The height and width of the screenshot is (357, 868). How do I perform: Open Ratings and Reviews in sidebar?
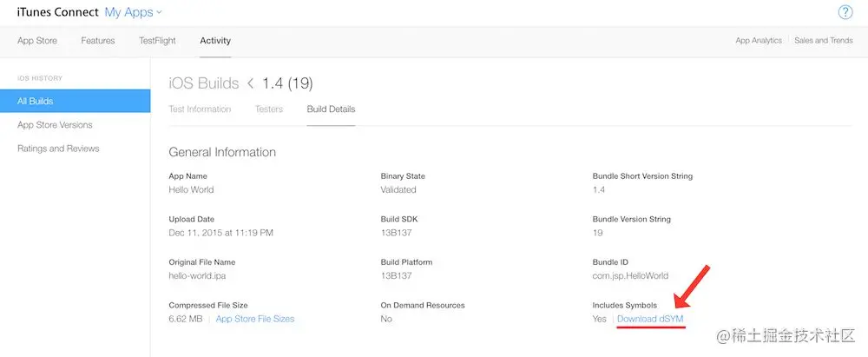pyautogui.click(x=58, y=149)
